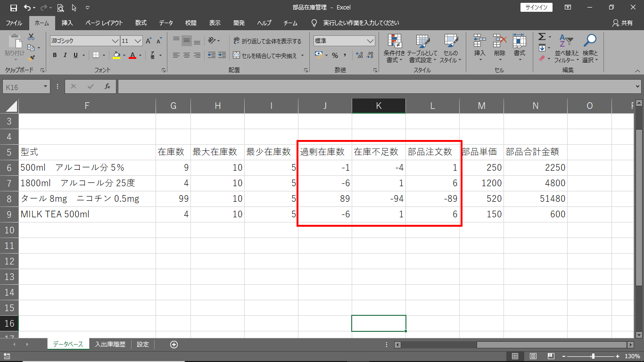Screen dimensions: 644x362
Task: Click the Increase Font Size icon
Action: point(149,41)
